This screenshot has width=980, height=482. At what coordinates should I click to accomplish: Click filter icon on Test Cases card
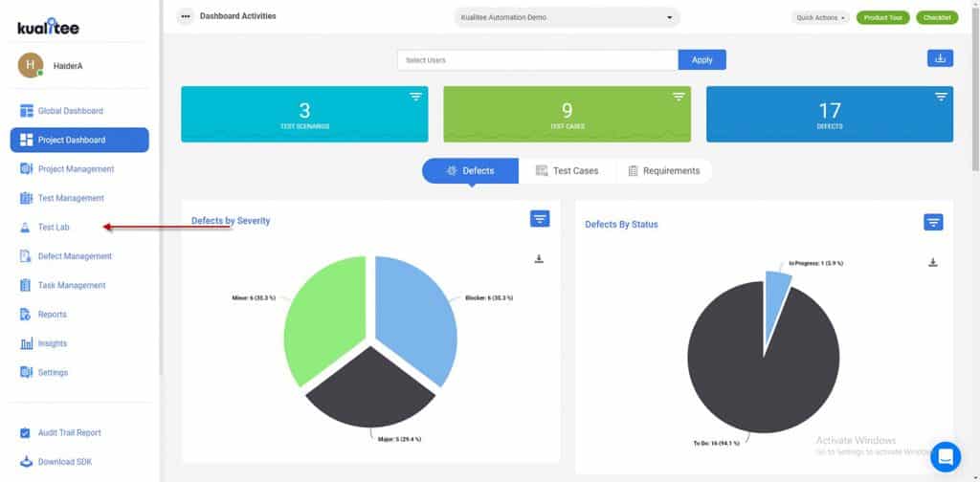679,97
